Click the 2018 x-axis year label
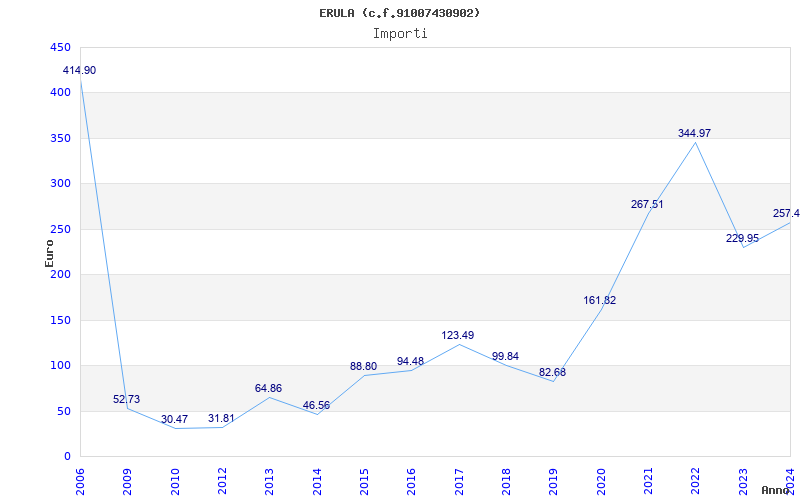The image size is (800, 500). point(506,481)
